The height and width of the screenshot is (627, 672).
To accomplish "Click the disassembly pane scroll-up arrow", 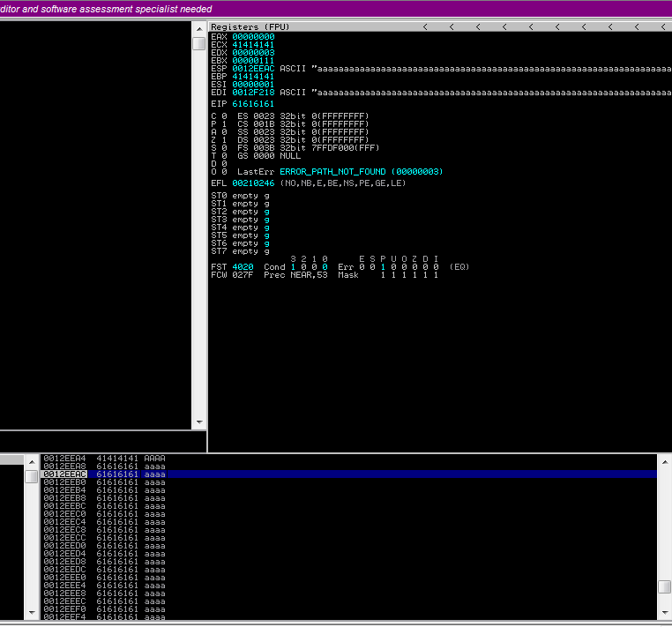I will (199, 29).
